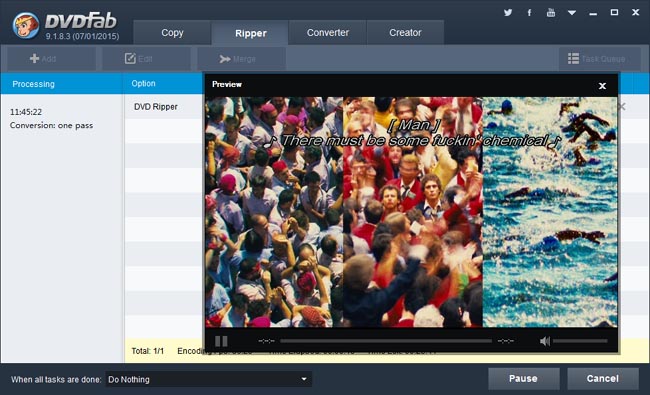
Task: Remove the DVD Ripper task row
Action: point(622,107)
